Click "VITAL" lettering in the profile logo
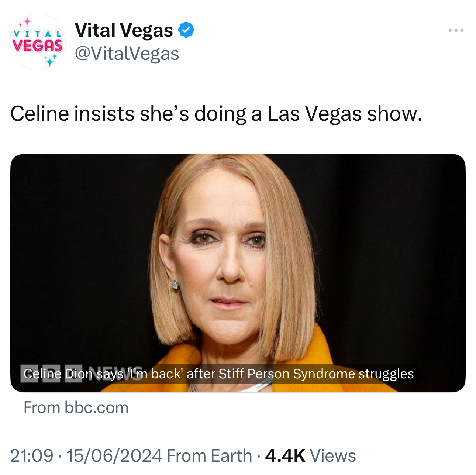 38,34
